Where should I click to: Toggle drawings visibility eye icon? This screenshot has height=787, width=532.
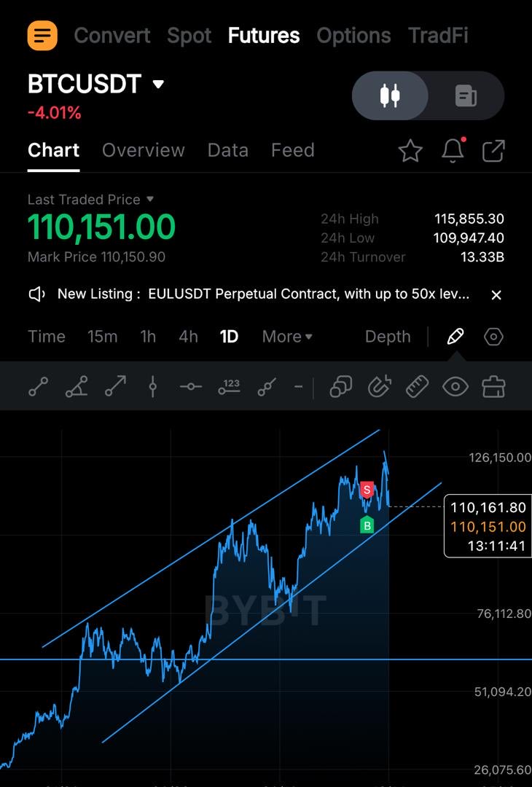(455, 387)
